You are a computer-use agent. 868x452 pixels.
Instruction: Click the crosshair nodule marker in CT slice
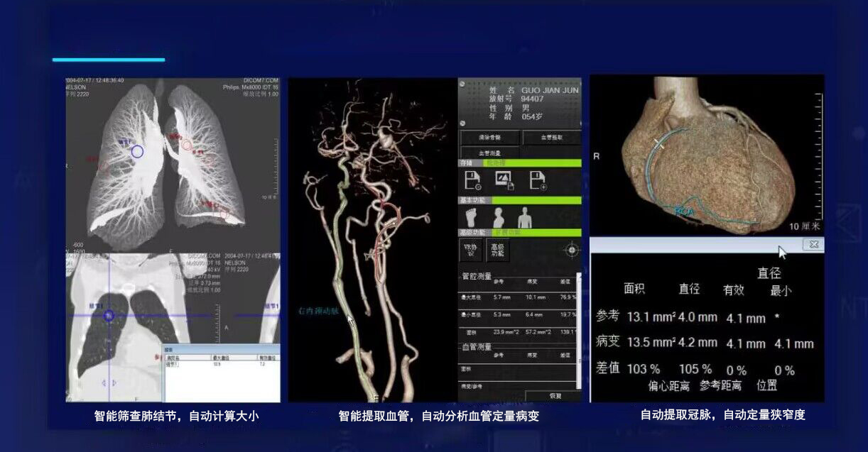[x=109, y=315]
